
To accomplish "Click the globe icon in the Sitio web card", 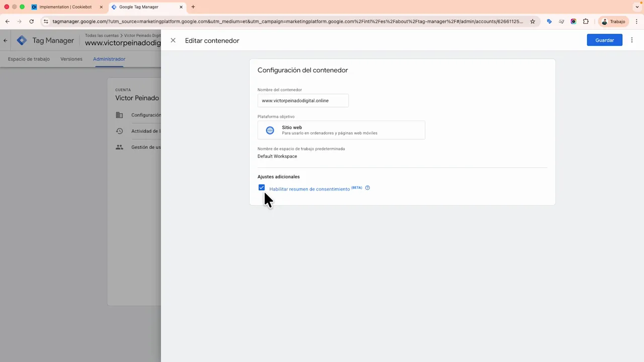I will click(270, 130).
